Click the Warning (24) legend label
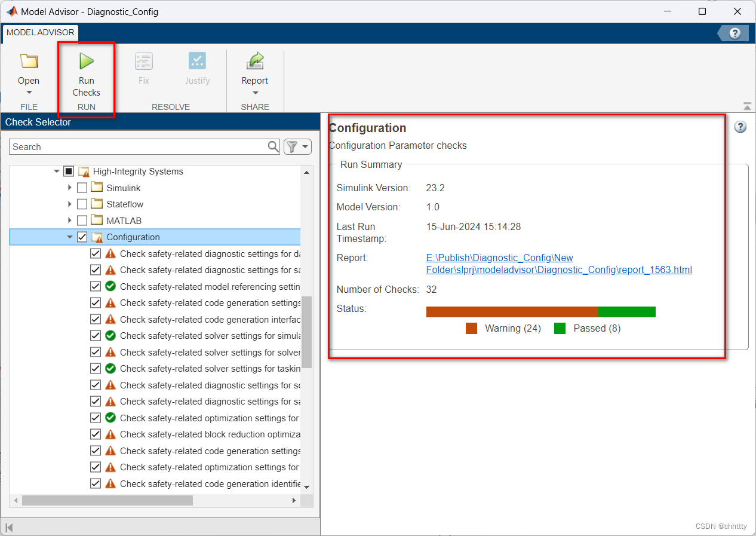This screenshot has height=536, width=756. [x=513, y=328]
